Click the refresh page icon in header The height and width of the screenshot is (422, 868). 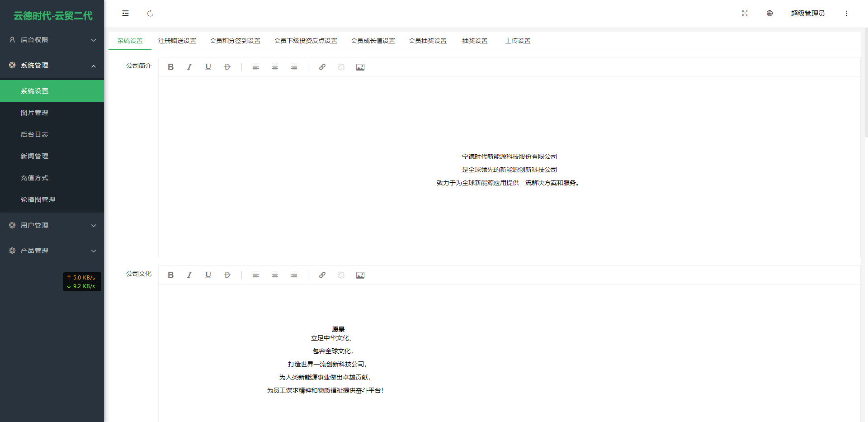tap(150, 14)
